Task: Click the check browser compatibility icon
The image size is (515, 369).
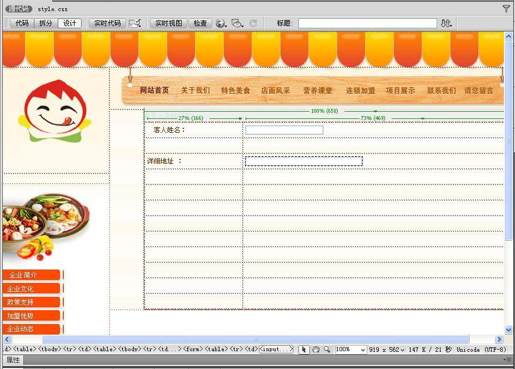Action: click(x=237, y=23)
